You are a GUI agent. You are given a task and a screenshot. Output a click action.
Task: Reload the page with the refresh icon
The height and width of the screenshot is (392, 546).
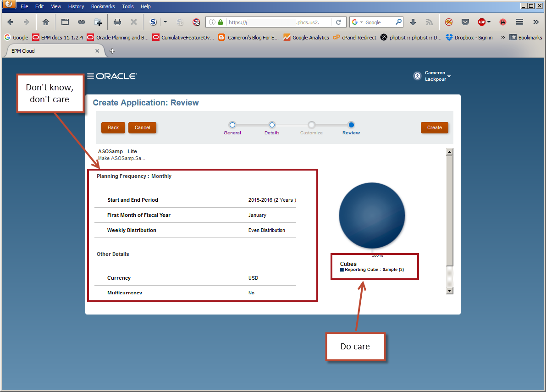point(338,22)
